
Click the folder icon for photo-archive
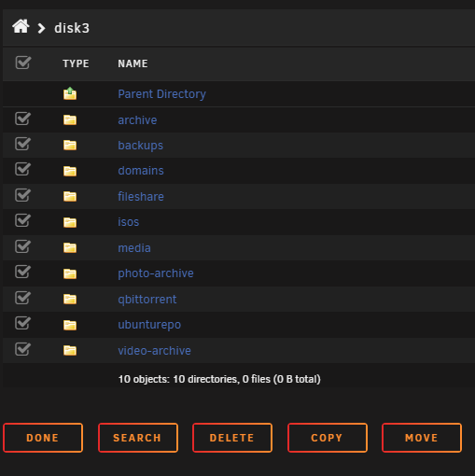[x=70, y=273]
